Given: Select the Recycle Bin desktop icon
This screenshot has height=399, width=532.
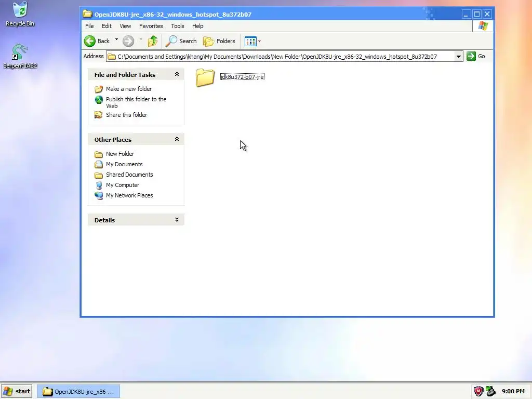Looking at the screenshot, I should click(x=20, y=14).
